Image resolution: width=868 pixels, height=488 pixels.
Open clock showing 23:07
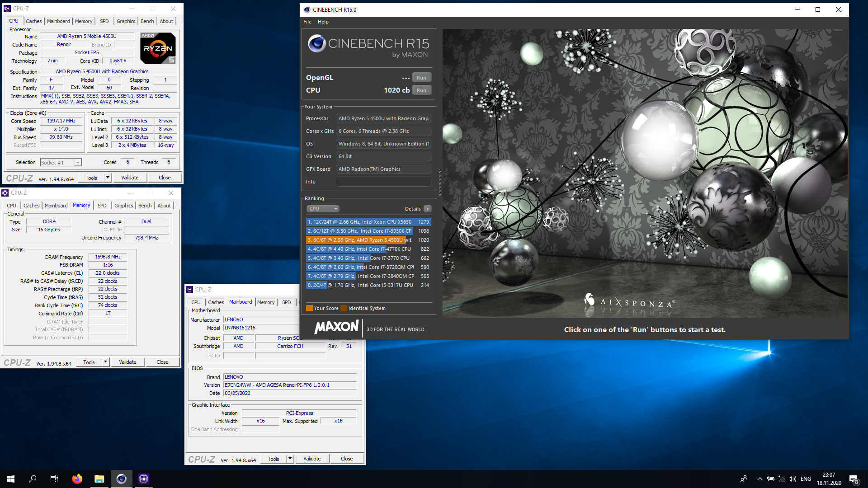pyautogui.click(x=829, y=479)
